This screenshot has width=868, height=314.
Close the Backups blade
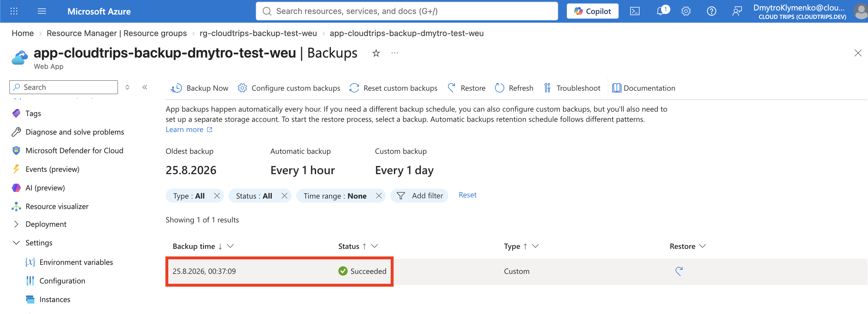[x=858, y=53]
